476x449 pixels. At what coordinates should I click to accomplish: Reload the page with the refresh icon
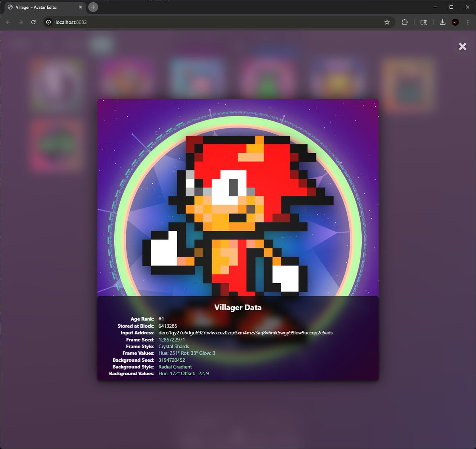pos(33,22)
